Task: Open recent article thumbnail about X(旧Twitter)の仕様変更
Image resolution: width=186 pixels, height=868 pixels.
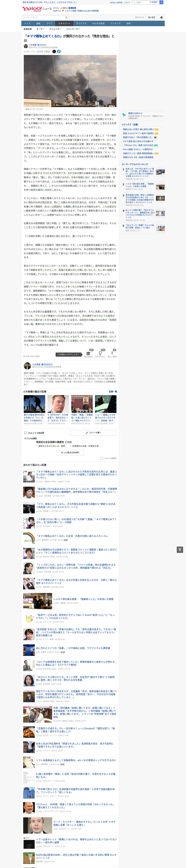Action: click(x=58, y=404)
